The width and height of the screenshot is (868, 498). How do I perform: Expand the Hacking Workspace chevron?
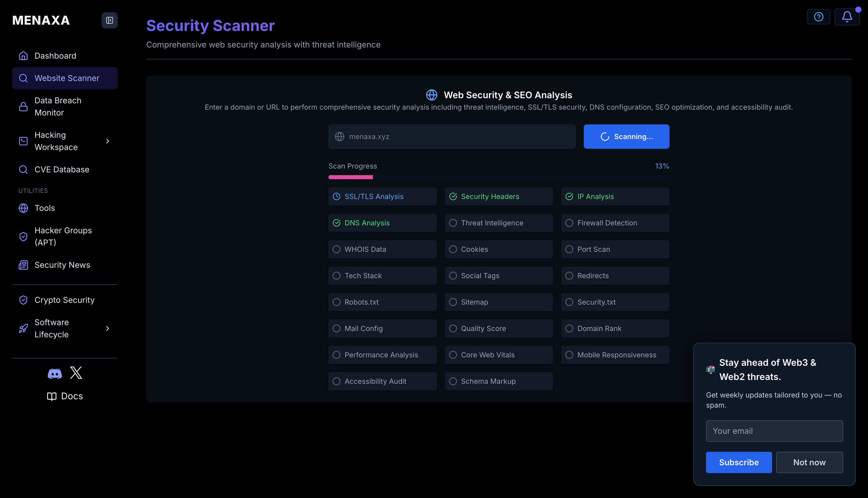tap(107, 141)
